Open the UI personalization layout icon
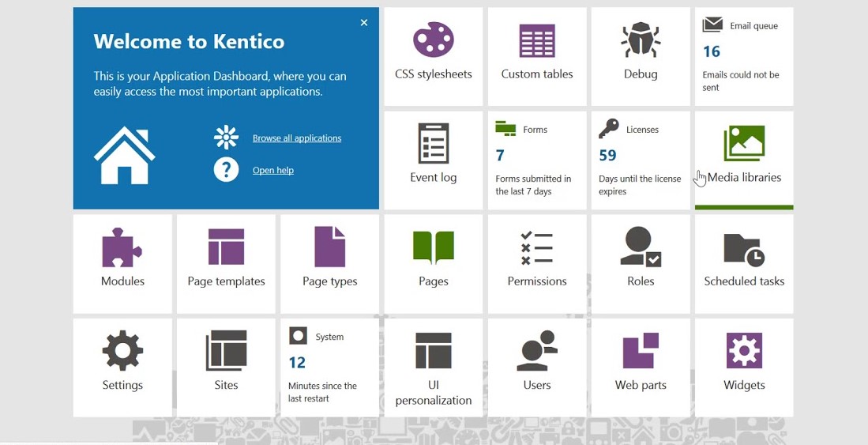Screen dimensions: 868x445 click(434, 350)
